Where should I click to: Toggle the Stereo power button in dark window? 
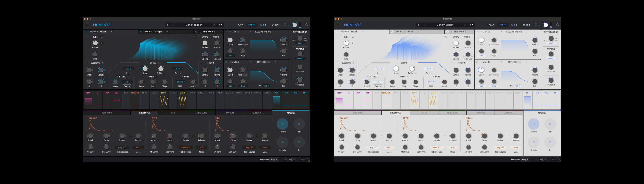pyautogui.click(x=117, y=77)
